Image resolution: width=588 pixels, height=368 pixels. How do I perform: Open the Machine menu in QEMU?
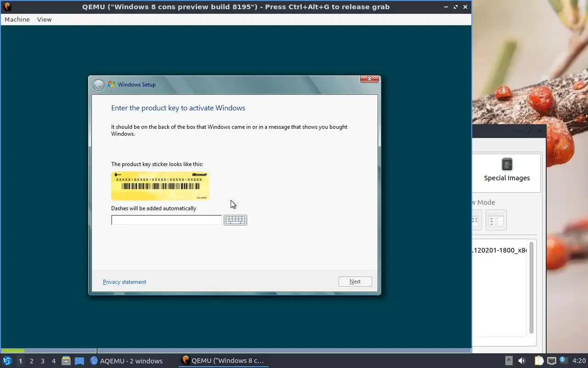pyautogui.click(x=17, y=19)
